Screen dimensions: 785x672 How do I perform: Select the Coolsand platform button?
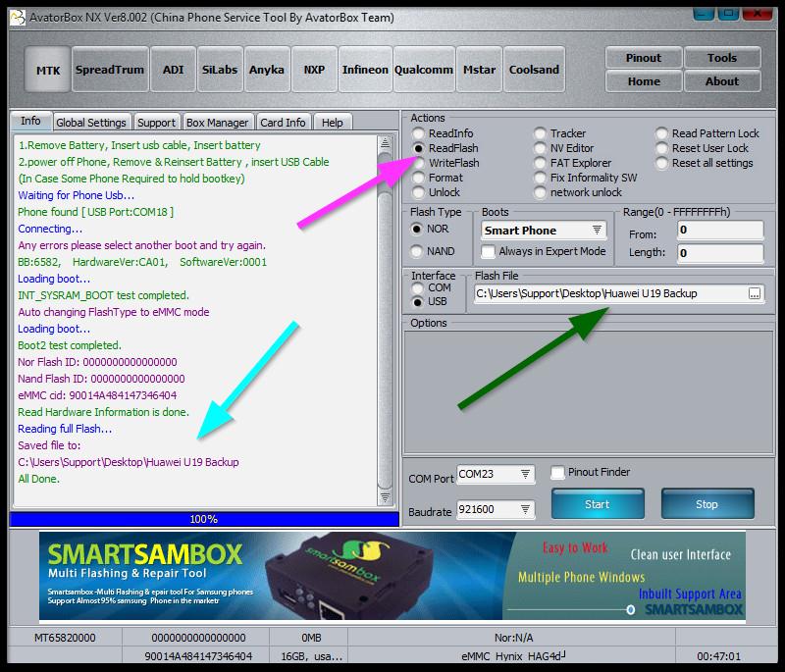(534, 70)
